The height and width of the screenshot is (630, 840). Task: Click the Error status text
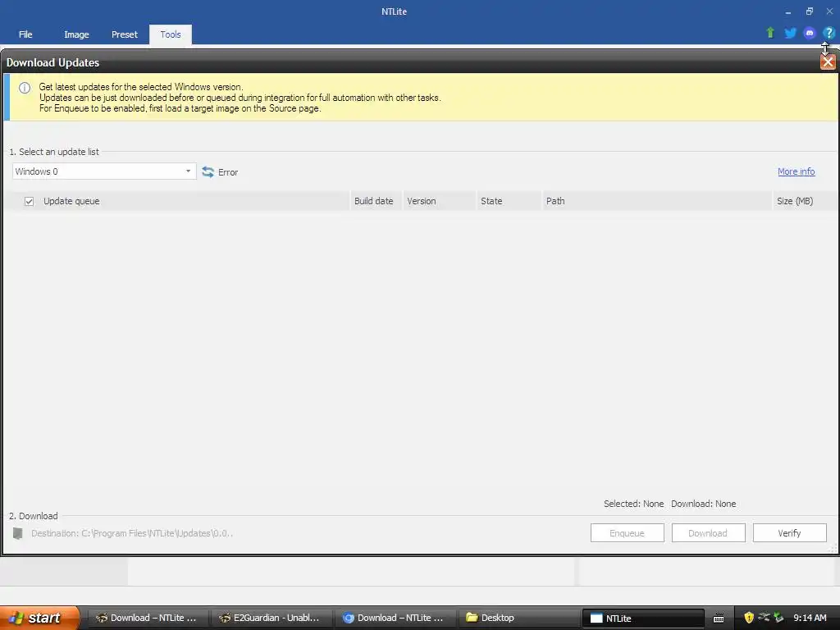pos(228,172)
